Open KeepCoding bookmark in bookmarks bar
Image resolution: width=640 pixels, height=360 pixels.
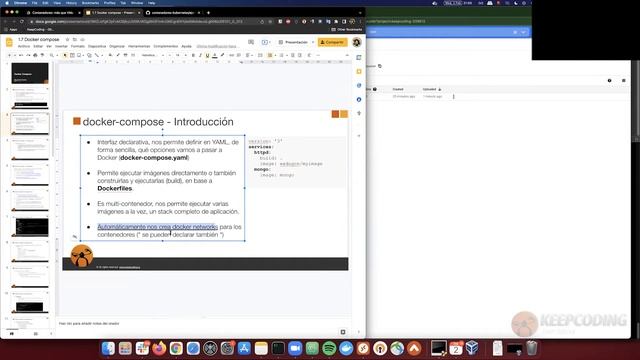[x=40, y=30]
